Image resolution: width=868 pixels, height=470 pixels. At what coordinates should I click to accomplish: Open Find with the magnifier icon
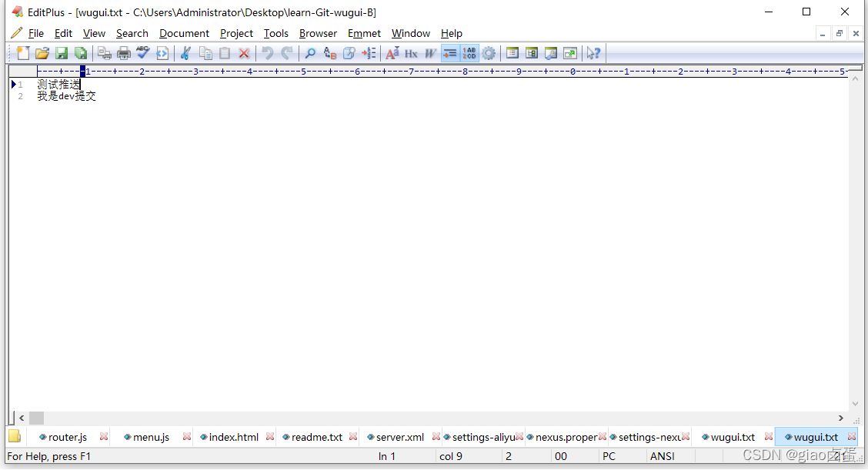pos(310,53)
